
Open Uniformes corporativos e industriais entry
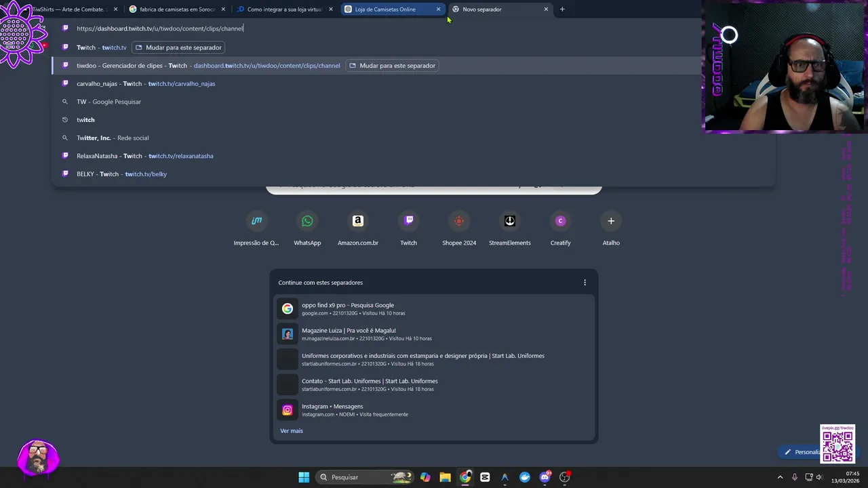pyautogui.click(x=434, y=359)
